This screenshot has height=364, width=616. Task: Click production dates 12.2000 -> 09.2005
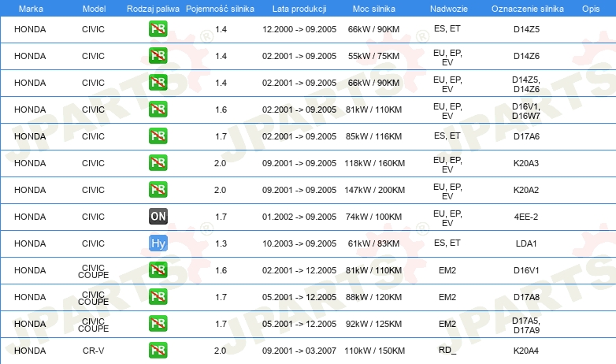(299, 29)
